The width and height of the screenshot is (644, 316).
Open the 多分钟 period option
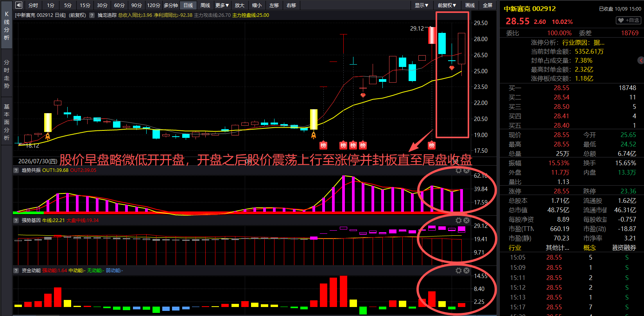coord(171,5)
